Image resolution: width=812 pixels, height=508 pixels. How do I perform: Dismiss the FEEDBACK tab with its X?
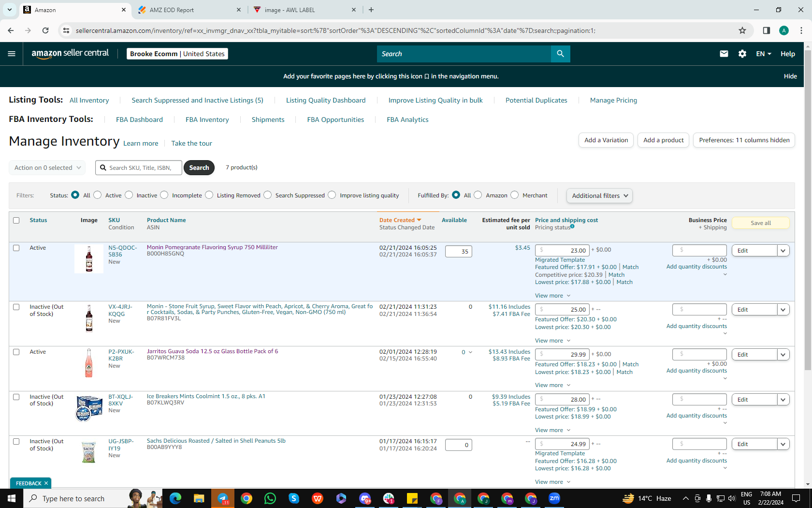click(46, 483)
